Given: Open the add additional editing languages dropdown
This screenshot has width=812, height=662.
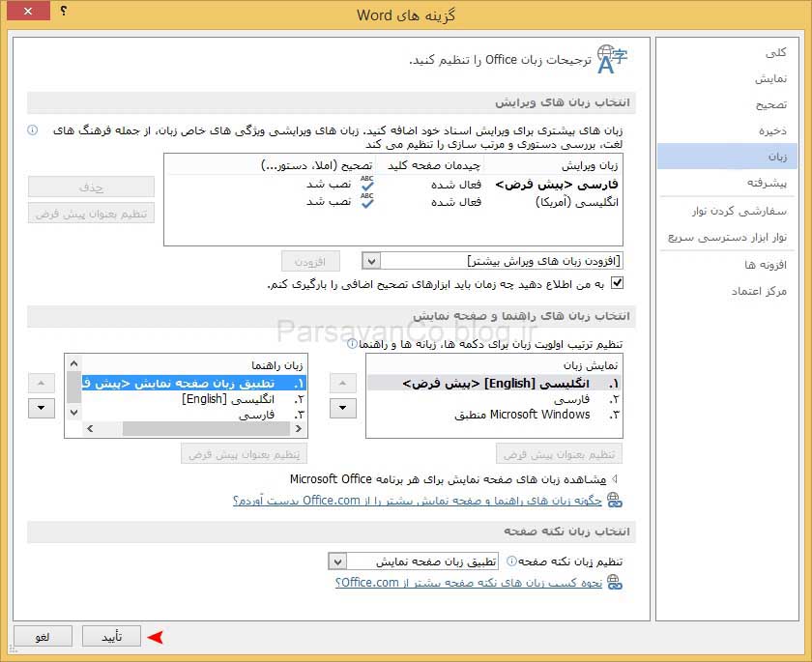Looking at the screenshot, I should point(371,261).
